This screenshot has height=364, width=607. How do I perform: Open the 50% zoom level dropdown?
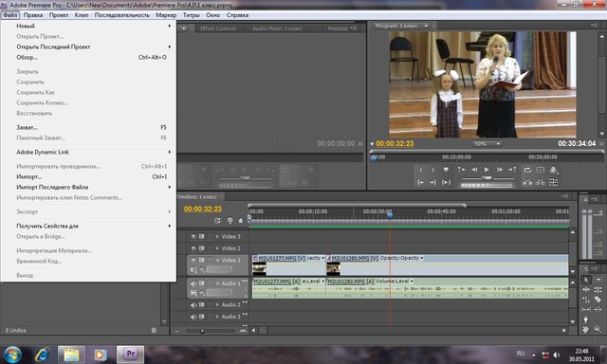click(487, 143)
